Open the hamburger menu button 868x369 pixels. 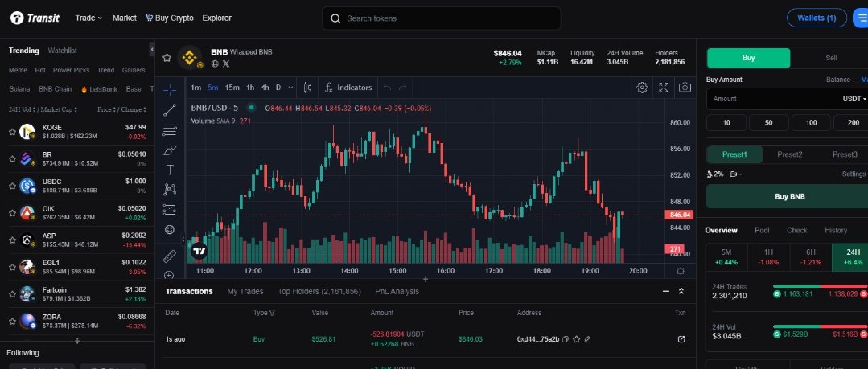point(860,18)
